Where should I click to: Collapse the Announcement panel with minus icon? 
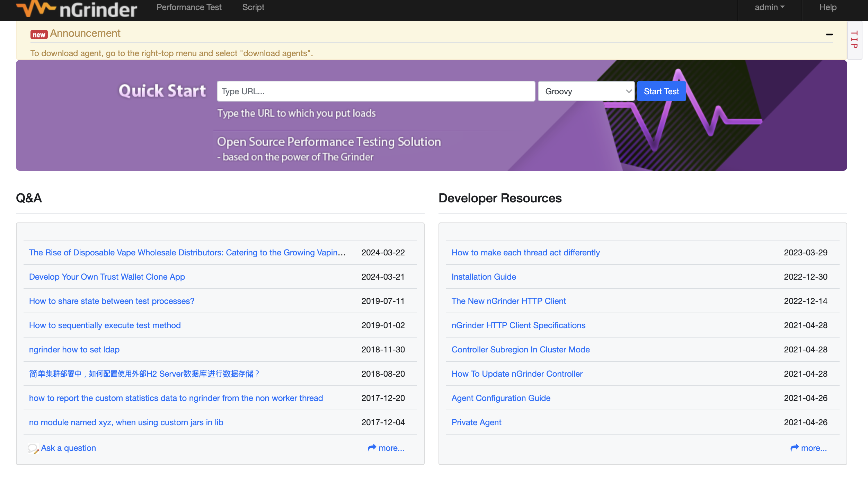829,34
